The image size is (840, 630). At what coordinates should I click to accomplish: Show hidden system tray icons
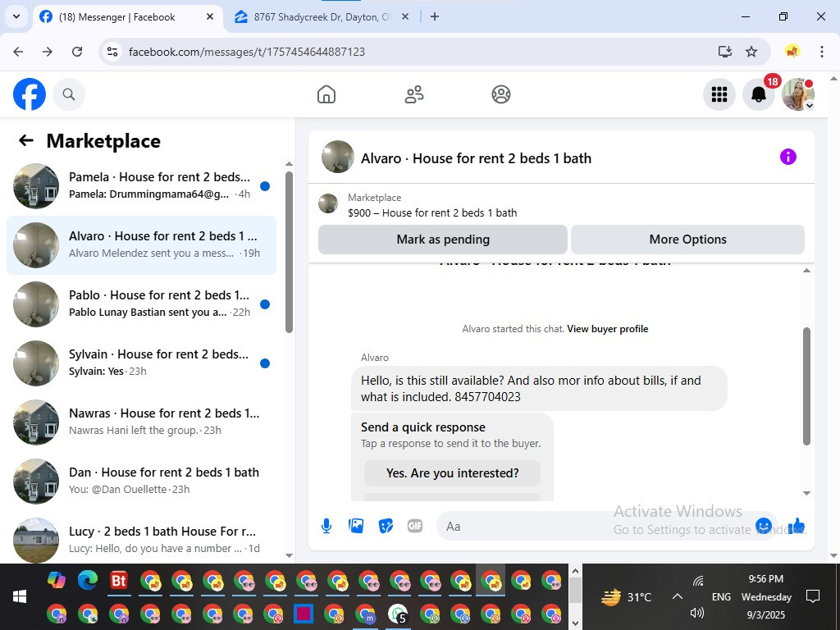(677, 596)
